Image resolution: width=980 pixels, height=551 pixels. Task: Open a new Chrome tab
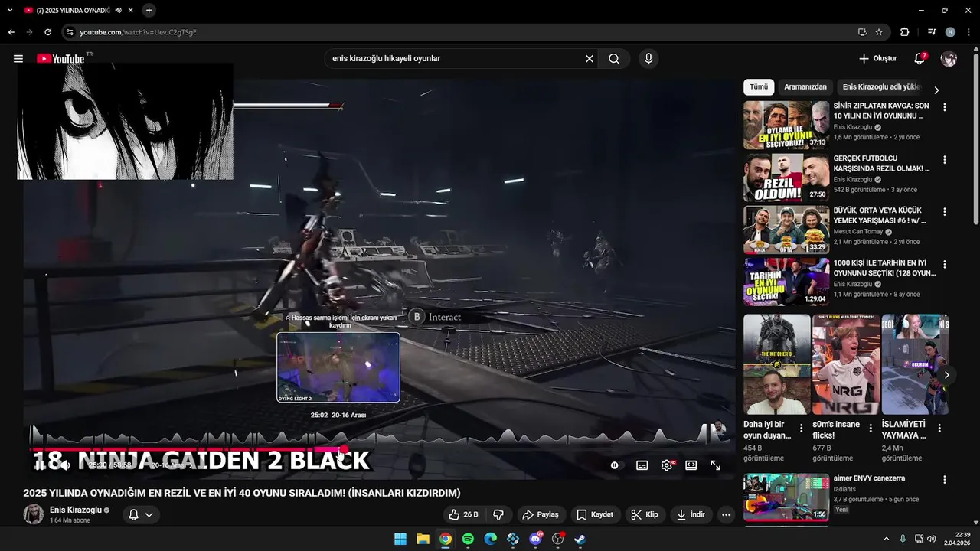(x=149, y=10)
